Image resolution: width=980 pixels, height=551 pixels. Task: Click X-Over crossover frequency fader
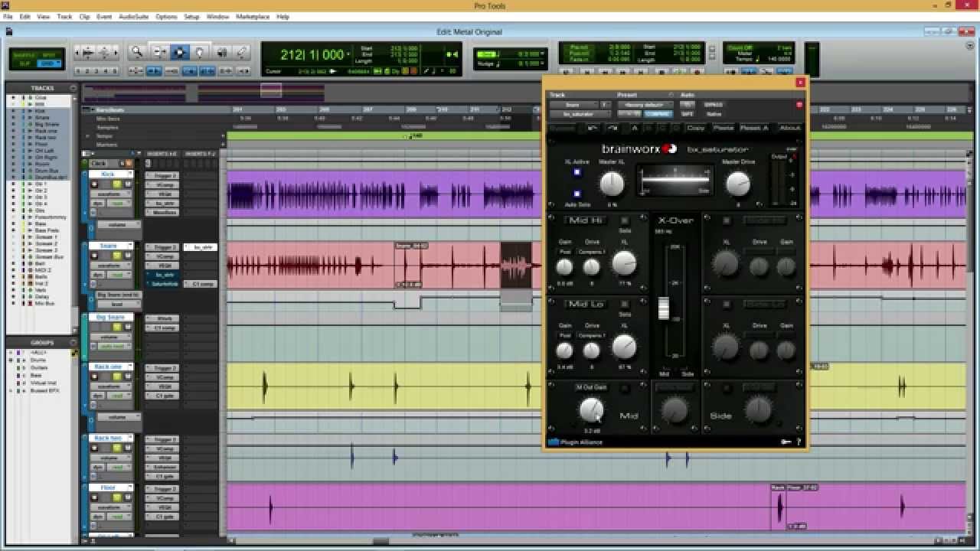664,307
